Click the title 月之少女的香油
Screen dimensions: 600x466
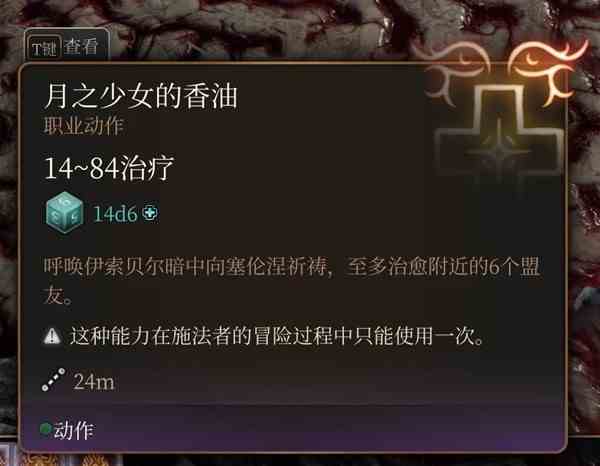point(140,96)
